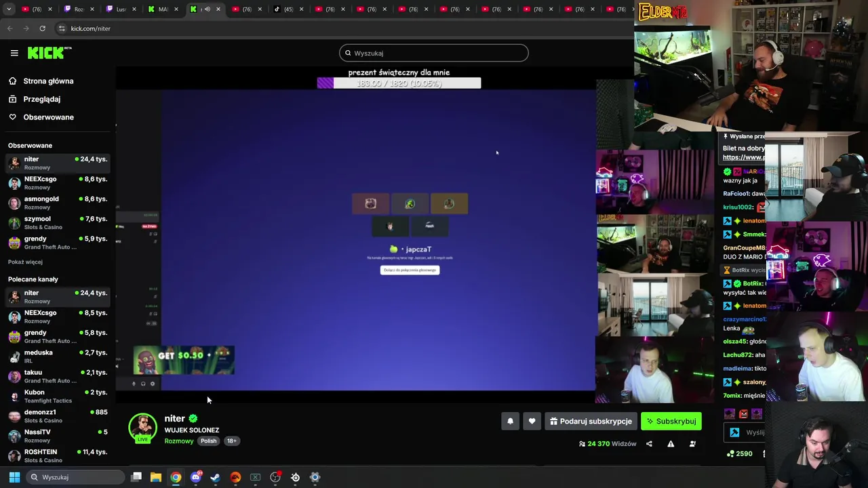Click madieima username in chat
The height and width of the screenshot is (488, 868).
click(x=738, y=369)
